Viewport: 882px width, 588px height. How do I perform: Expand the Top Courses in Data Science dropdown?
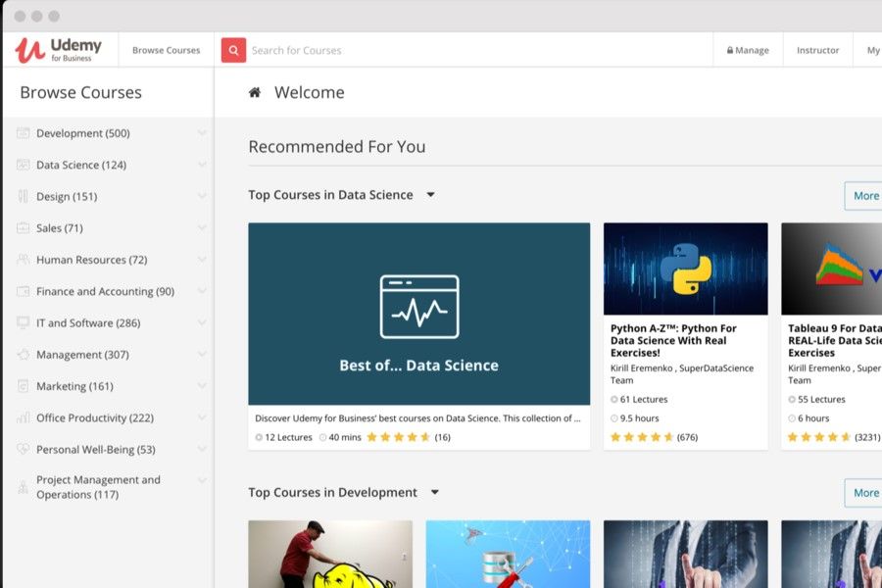pos(429,194)
